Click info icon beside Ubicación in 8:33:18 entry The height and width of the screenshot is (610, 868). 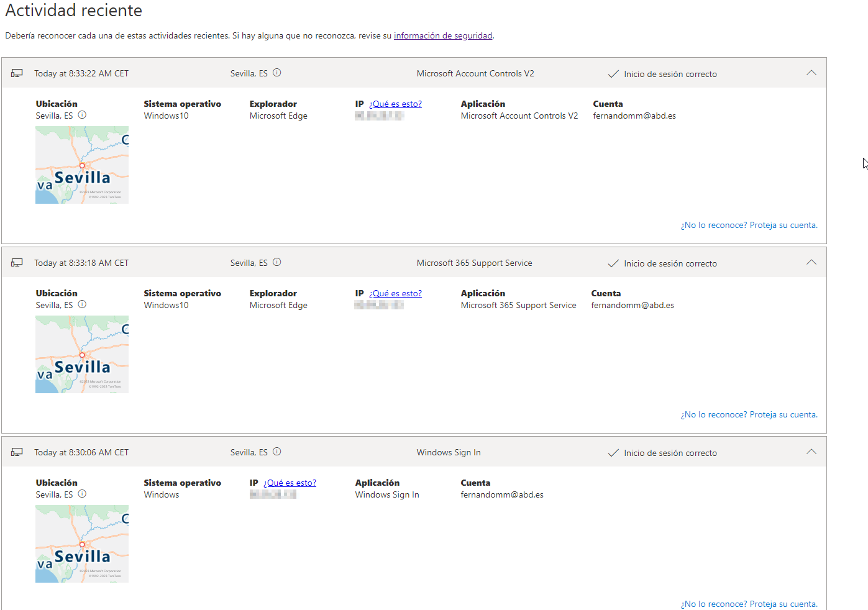point(82,304)
